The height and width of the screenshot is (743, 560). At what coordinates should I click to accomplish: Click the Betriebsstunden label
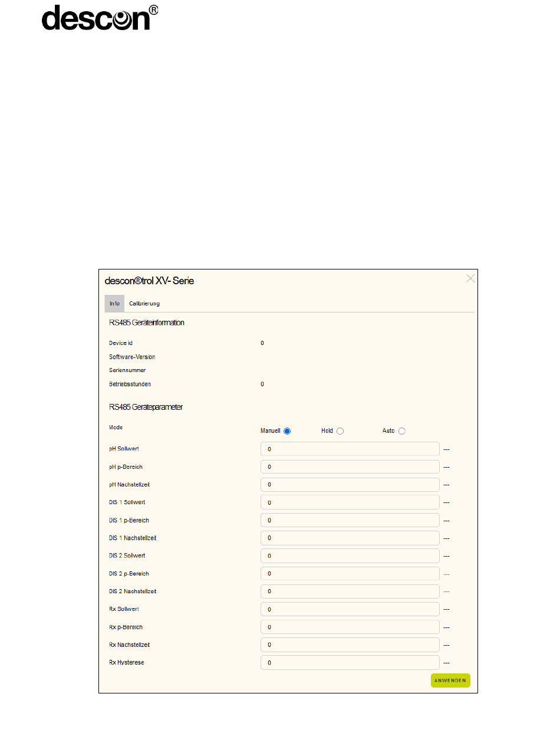pyautogui.click(x=130, y=384)
